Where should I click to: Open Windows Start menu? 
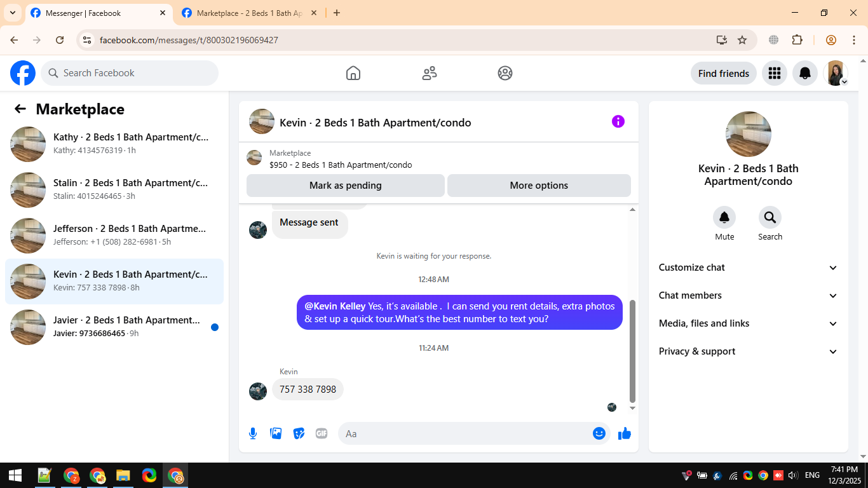pyautogui.click(x=15, y=475)
